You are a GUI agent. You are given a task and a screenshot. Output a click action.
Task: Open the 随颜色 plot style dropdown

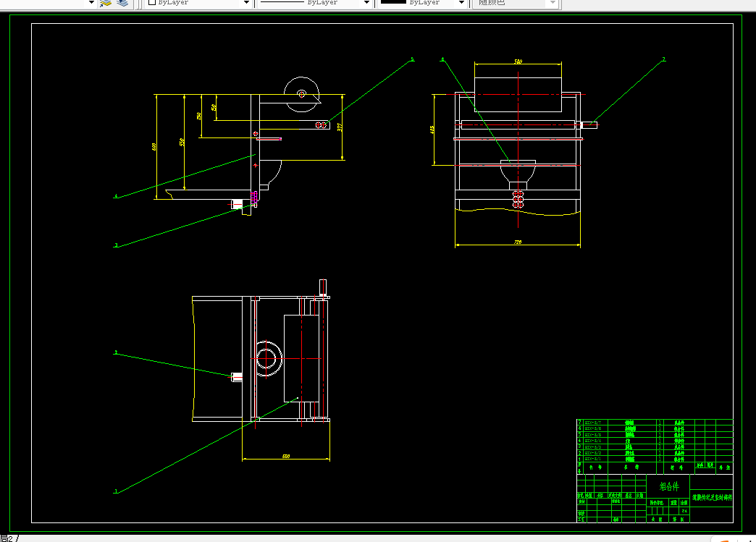(x=553, y=2)
